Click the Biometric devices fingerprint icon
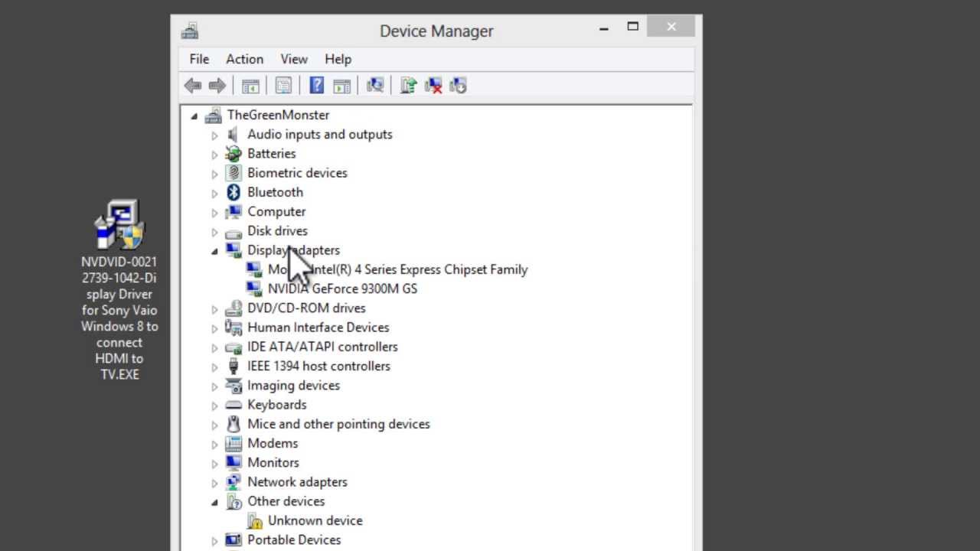This screenshot has width=980, height=551. pyautogui.click(x=234, y=173)
